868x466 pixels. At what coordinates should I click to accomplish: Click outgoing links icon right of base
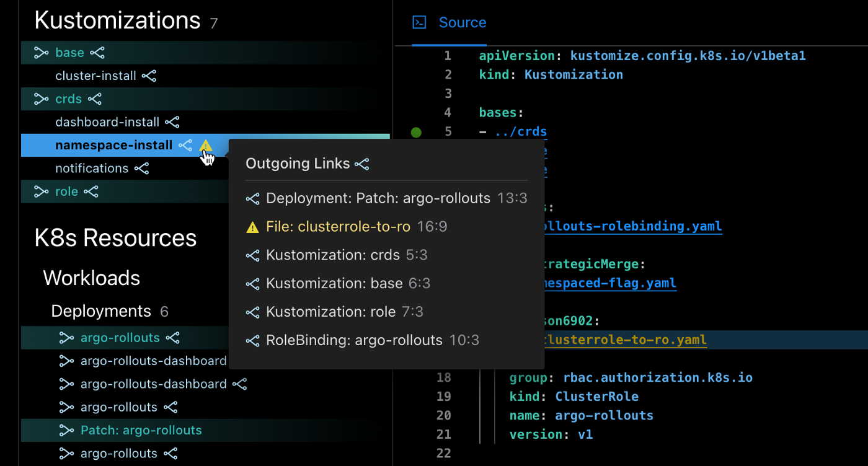[x=97, y=53]
